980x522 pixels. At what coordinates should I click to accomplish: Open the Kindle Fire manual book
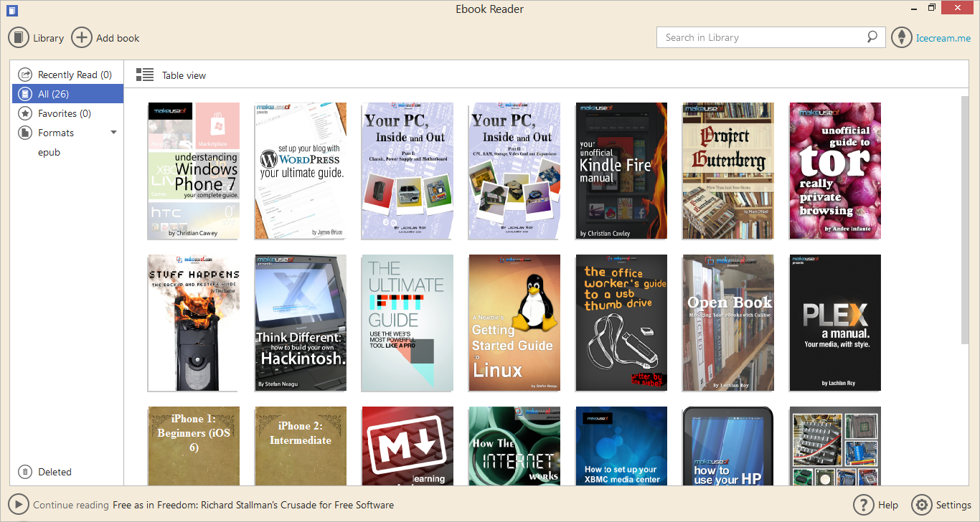(621, 171)
